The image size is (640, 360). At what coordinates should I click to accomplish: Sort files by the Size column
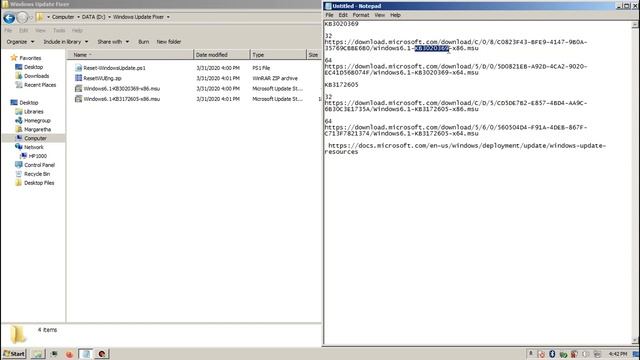[313, 55]
